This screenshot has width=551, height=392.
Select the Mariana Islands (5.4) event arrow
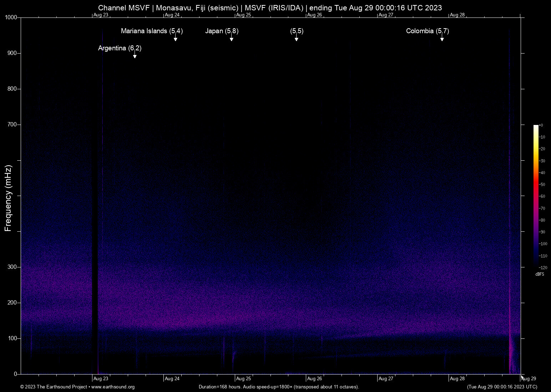(x=175, y=39)
